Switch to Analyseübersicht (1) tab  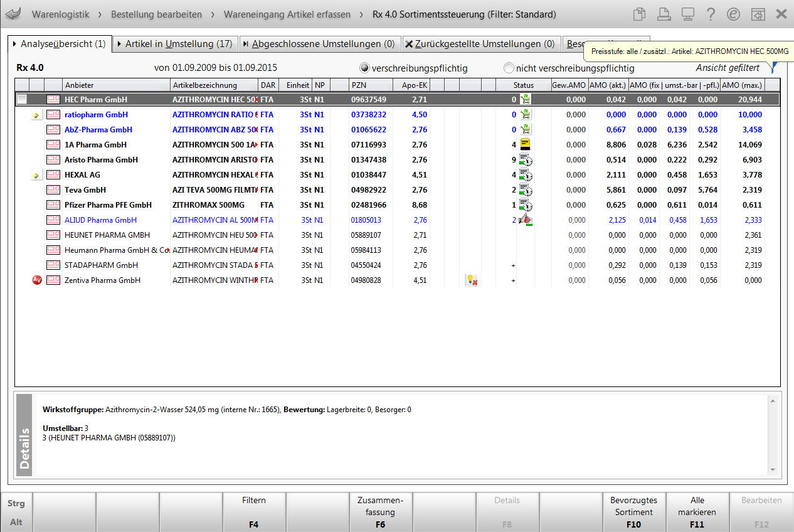(60, 44)
